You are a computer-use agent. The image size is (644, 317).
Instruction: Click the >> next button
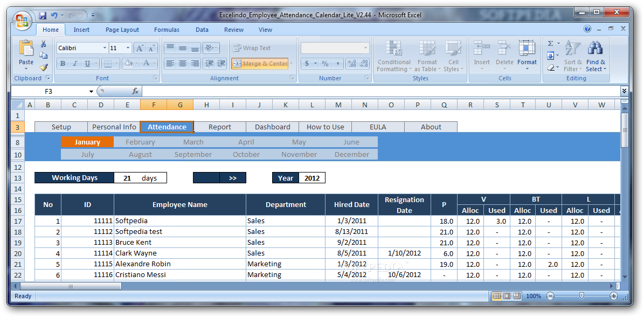click(x=233, y=178)
